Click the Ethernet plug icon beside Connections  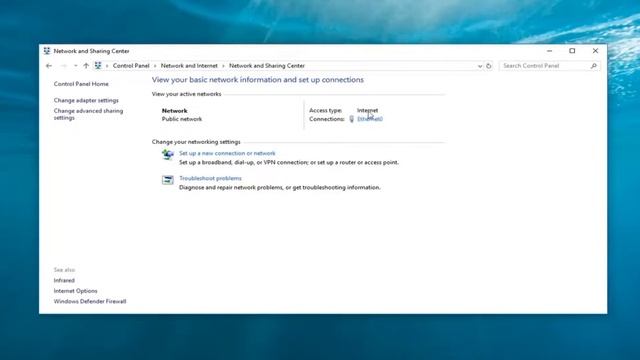(351, 119)
